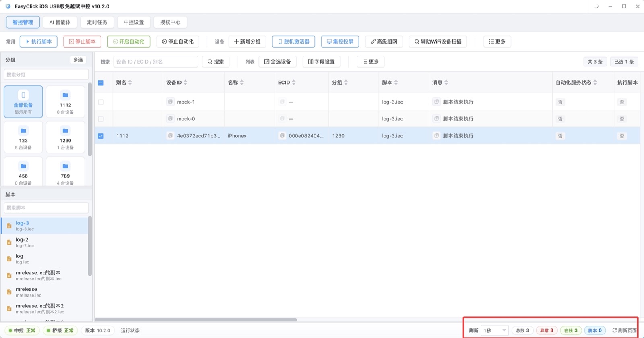The image size is (644, 338).
Task: Switch to 中控设置 tab
Action: click(134, 22)
